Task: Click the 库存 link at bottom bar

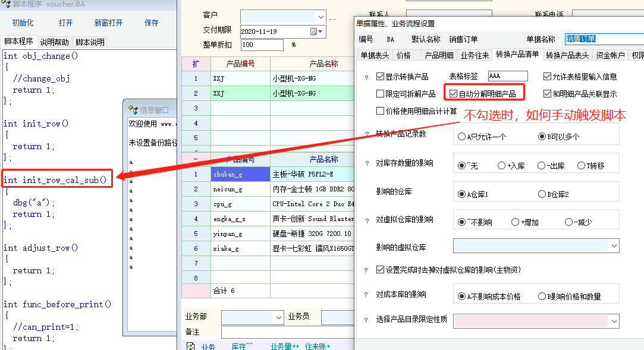Action: [x=241, y=346]
